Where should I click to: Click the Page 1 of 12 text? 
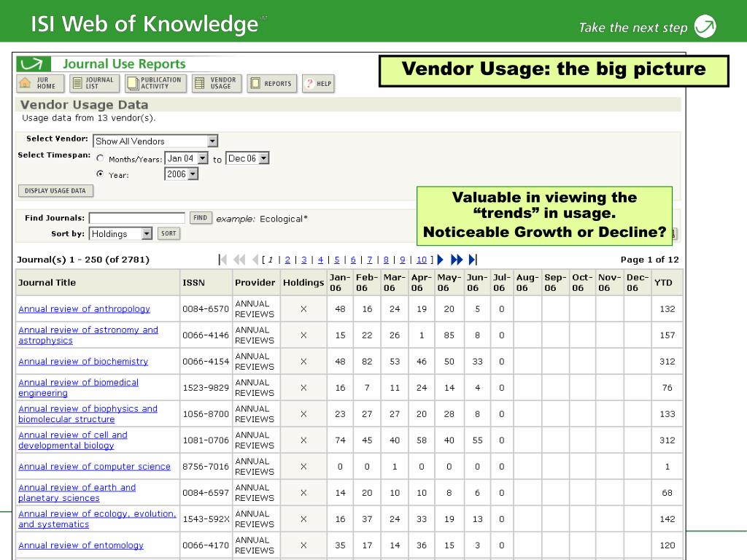(x=649, y=260)
